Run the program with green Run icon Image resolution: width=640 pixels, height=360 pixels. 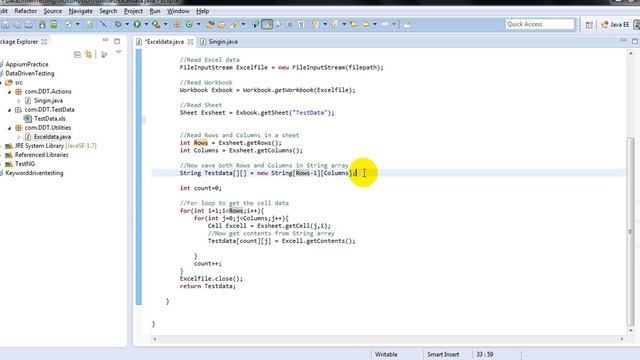click(x=137, y=24)
